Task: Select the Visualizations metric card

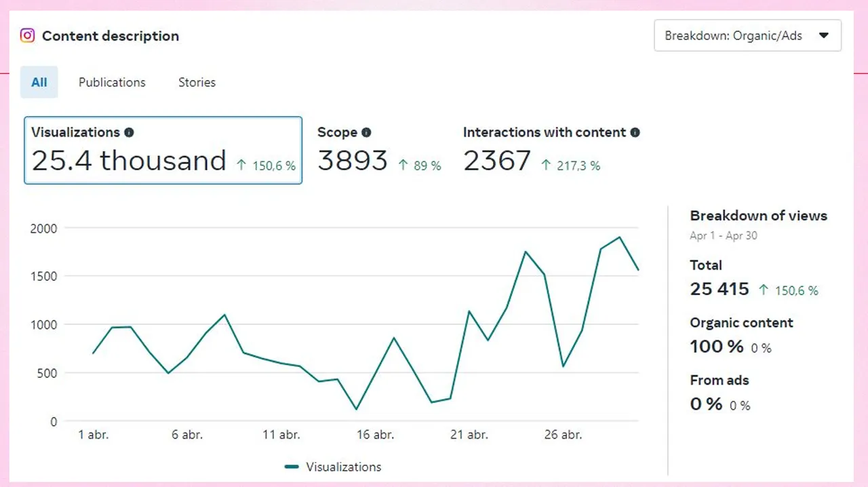Action: click(163, 150)
